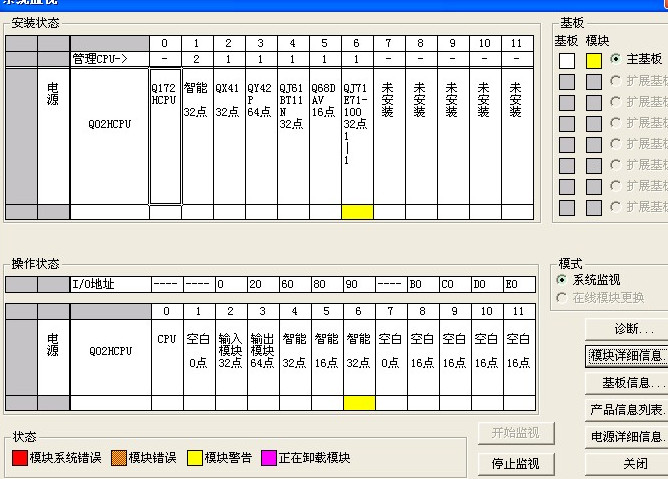The height and width of the screenshot is (479, 668).
Task: Open 模块详细信息 for the selected module
Action: point(628,356)
